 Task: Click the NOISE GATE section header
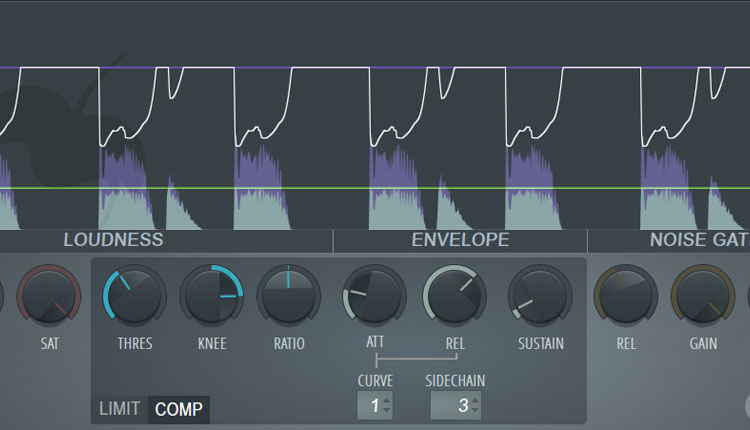[x=699, y=240]
